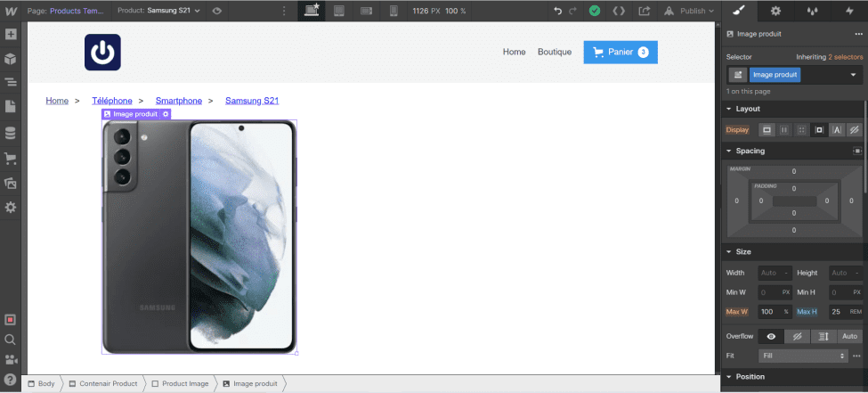Screen dimensions: 868x393
Task: Open the Fit dropdown
Action: (x=803, y=356)
